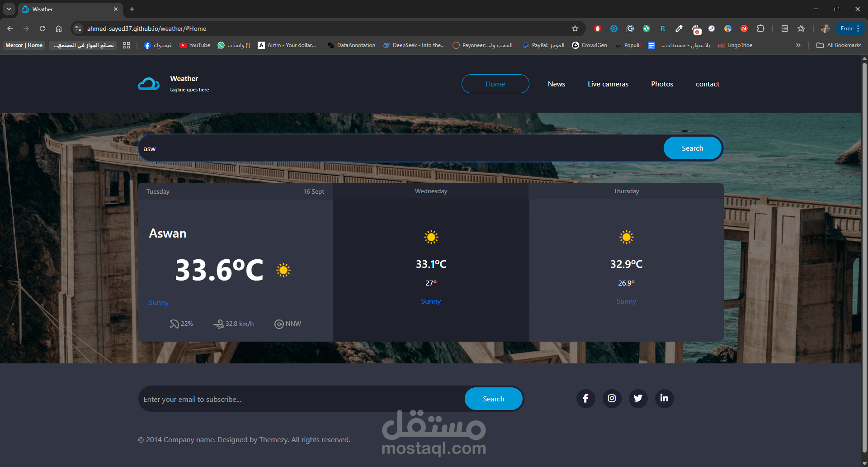This screenshot has width=868, height=467.
Task: Click the compass icon beside NNW
Action: pyautogui.click(x=279, y=324)
